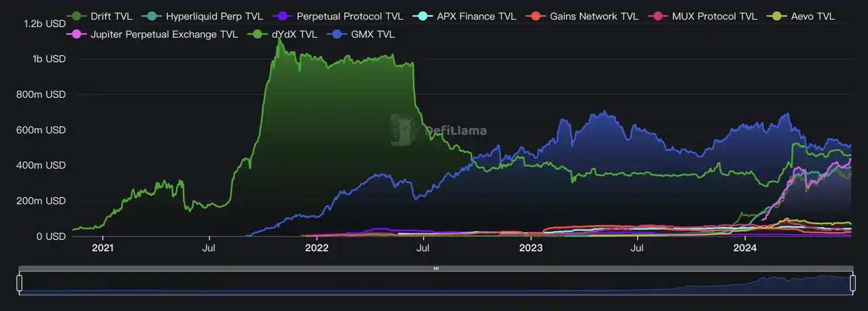Viewport: 868px width, 311px height.
Task: Toggle Perpetual Protocol TVL legend entry
Action: point(339,16)
